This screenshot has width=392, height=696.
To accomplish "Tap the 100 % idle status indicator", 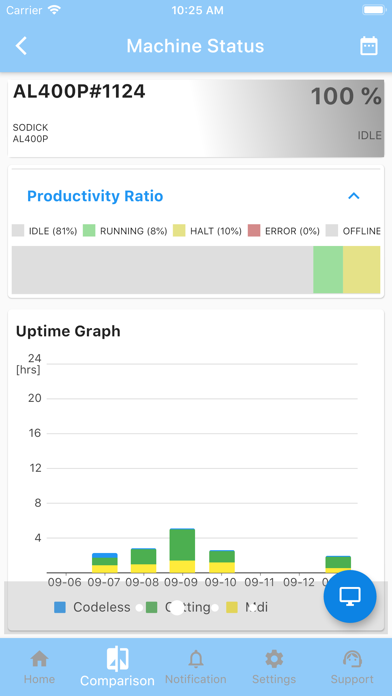I will pyautogui.click(x=346, y=97).
